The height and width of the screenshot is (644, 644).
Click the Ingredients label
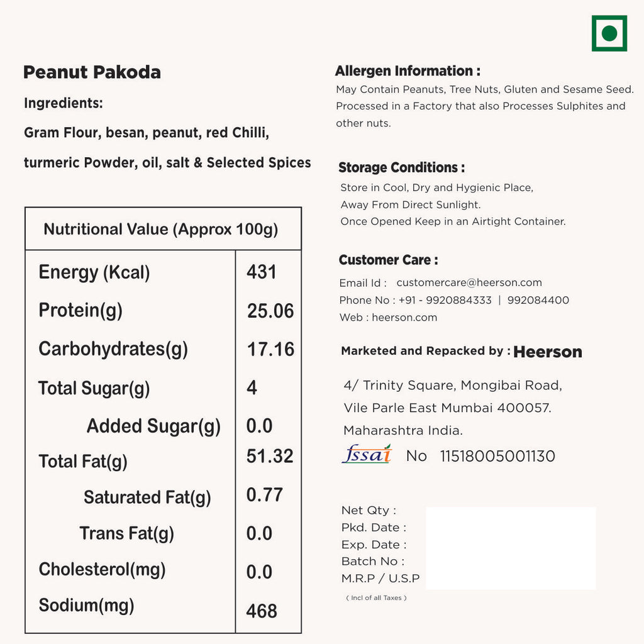[63, 103]
